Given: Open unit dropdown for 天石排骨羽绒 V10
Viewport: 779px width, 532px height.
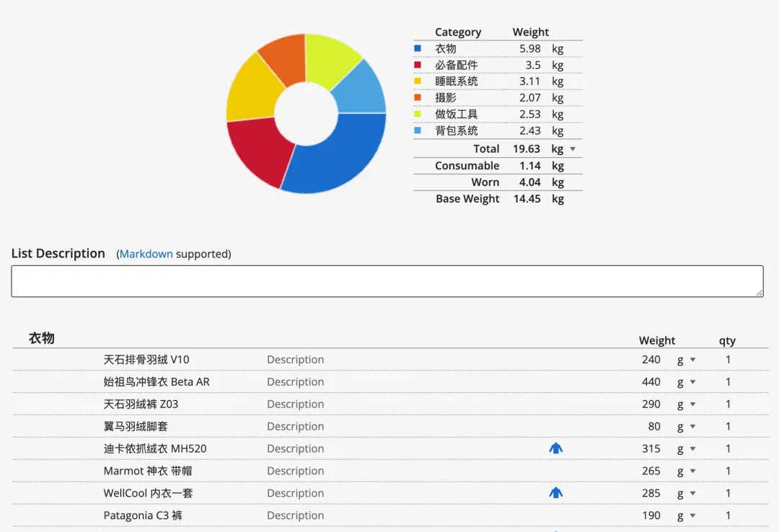Looking at the screenshot, I should click(x=692, y=360).
